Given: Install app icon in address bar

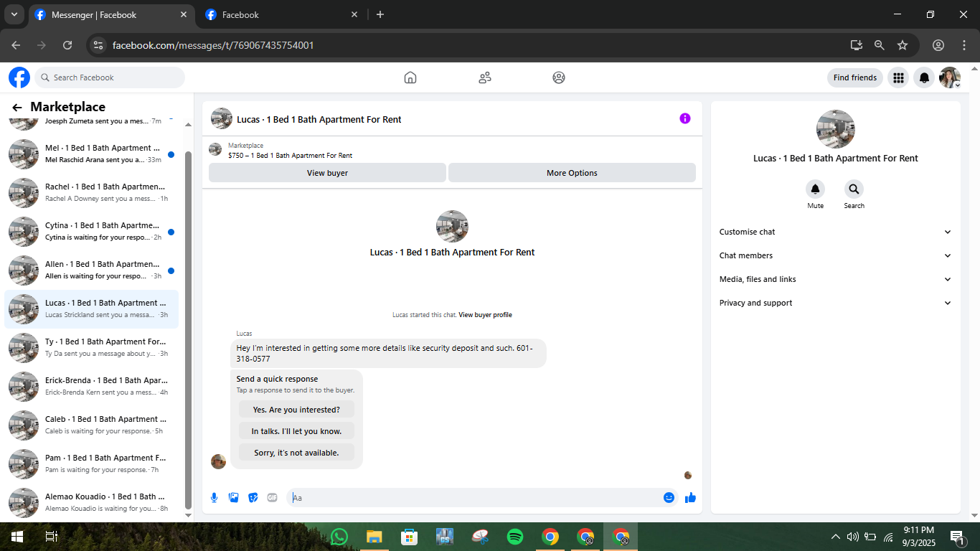Looking at the screenshot, I should coord(857,45).
